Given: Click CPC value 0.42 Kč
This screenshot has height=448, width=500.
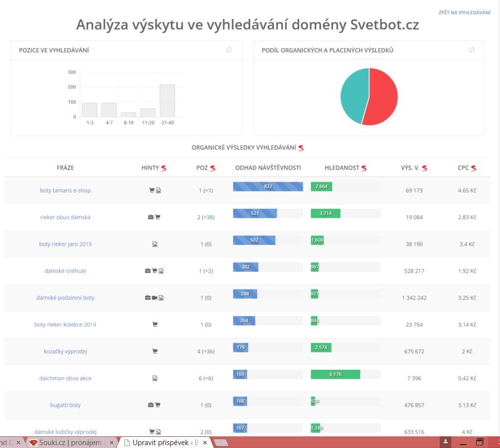Looking at the screenshot, I should tap(467, 378).
